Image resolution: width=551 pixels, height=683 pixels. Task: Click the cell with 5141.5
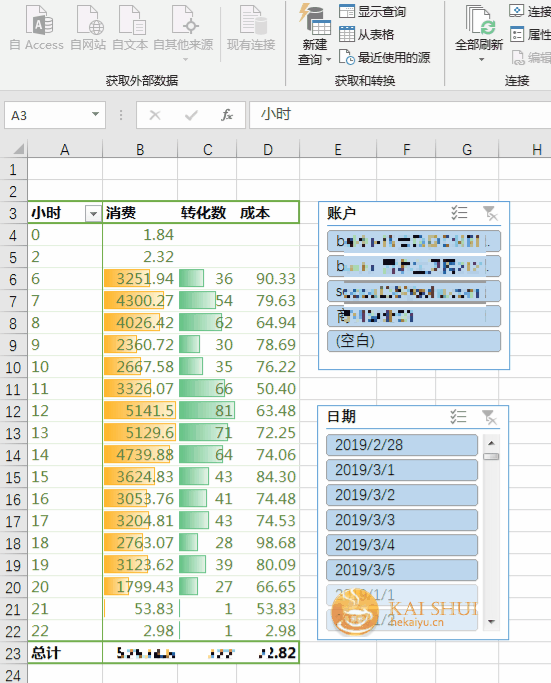coord(140,410)
